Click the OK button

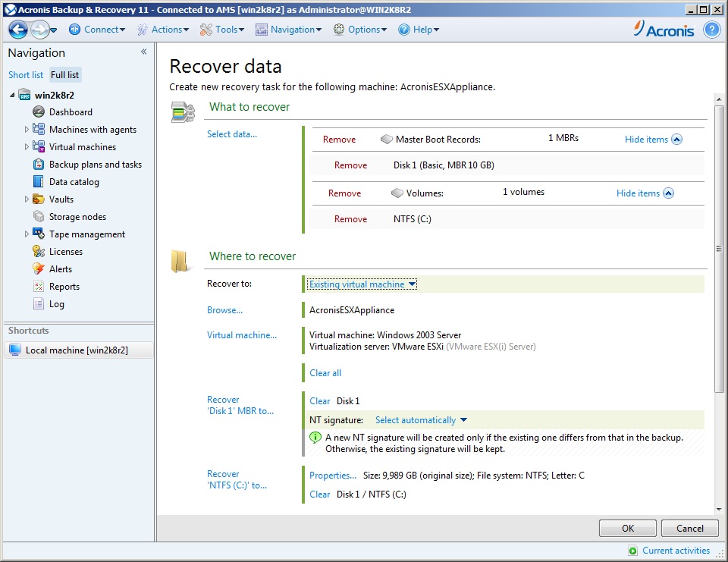(x=627, y=529)
